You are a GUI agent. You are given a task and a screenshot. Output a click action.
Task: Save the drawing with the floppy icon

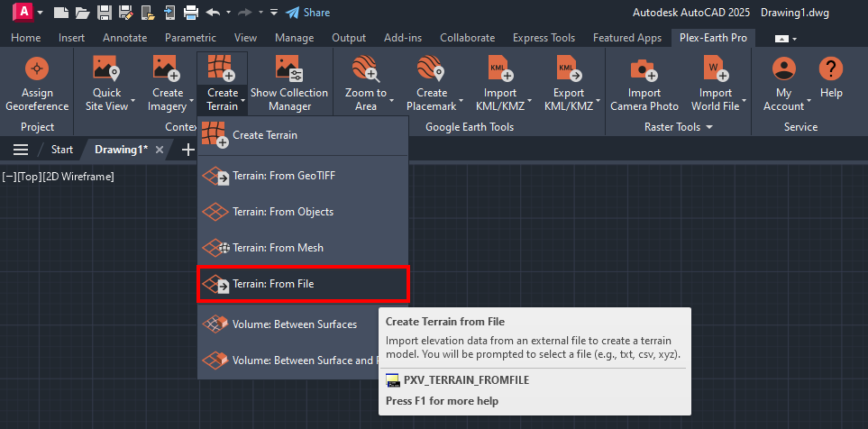(x=104, y=13)
